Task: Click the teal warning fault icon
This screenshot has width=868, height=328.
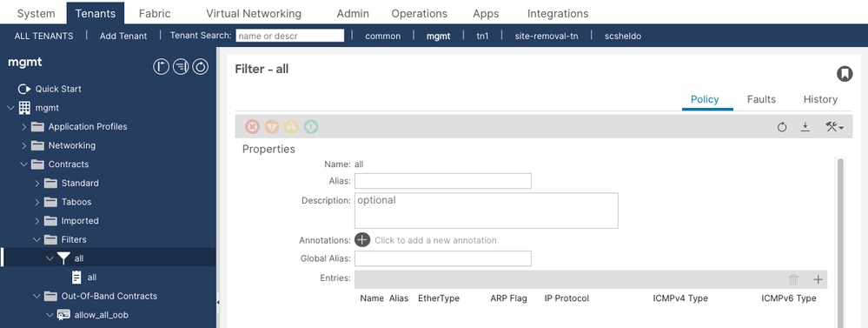Action: point(311,127)
